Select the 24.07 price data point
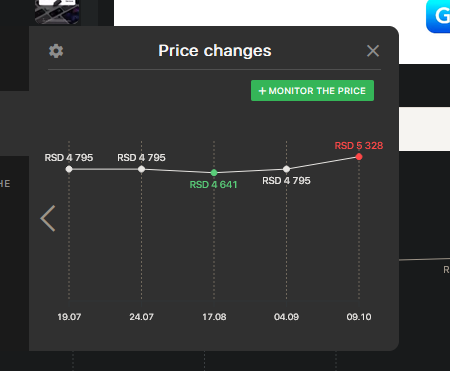The width and height of the screenshot is (450, 371). point(141,169)
